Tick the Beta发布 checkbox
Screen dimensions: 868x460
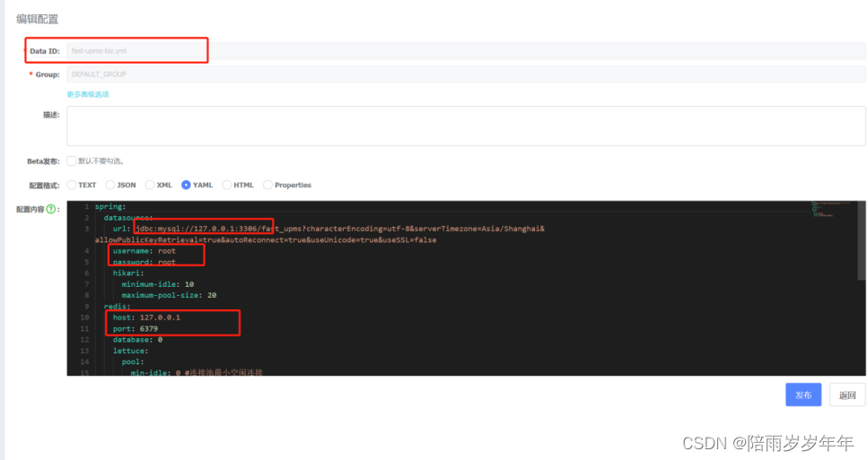click(72, 161)
